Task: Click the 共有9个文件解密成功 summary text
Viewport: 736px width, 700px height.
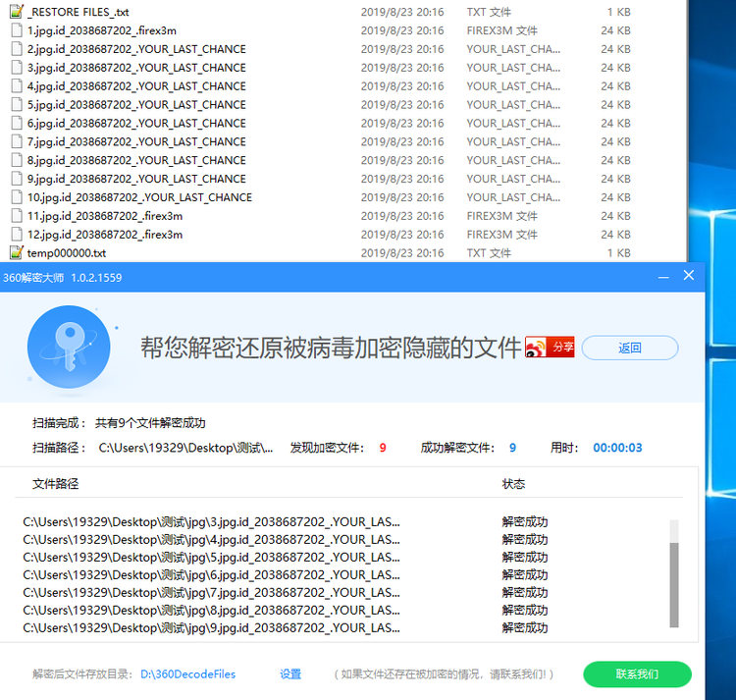Action: [150, 423]
